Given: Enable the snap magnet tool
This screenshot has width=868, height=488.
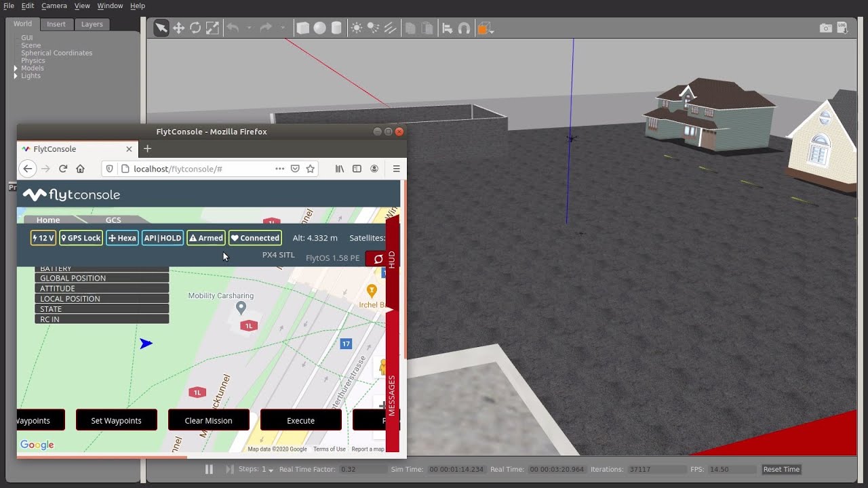Looking at the screenshot, I should (464, 28).
